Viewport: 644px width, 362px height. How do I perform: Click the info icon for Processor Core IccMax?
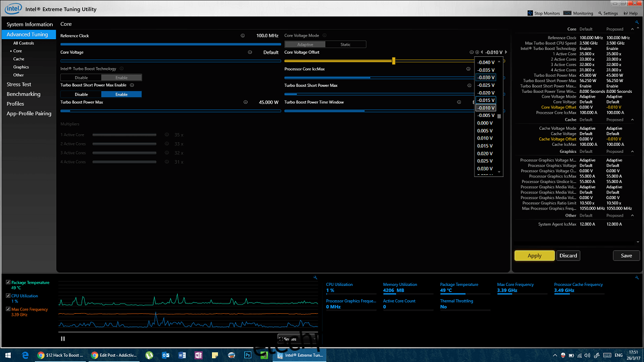(469, 69)
